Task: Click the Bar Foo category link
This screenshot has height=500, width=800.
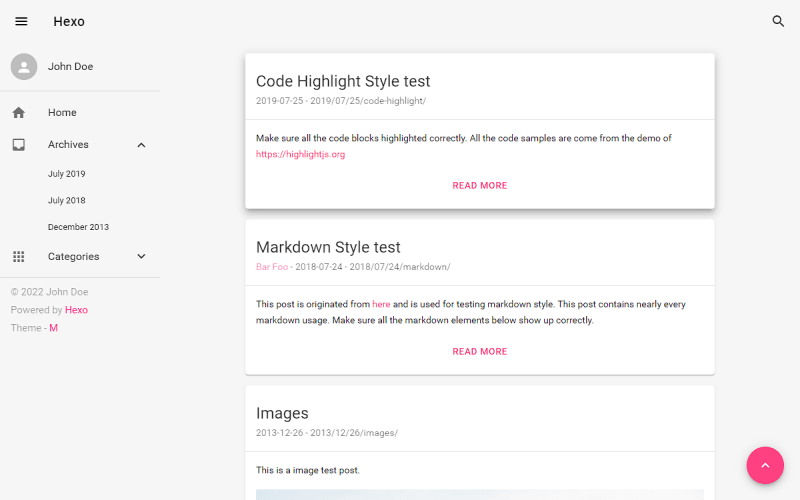Action: tap(272, 267)
